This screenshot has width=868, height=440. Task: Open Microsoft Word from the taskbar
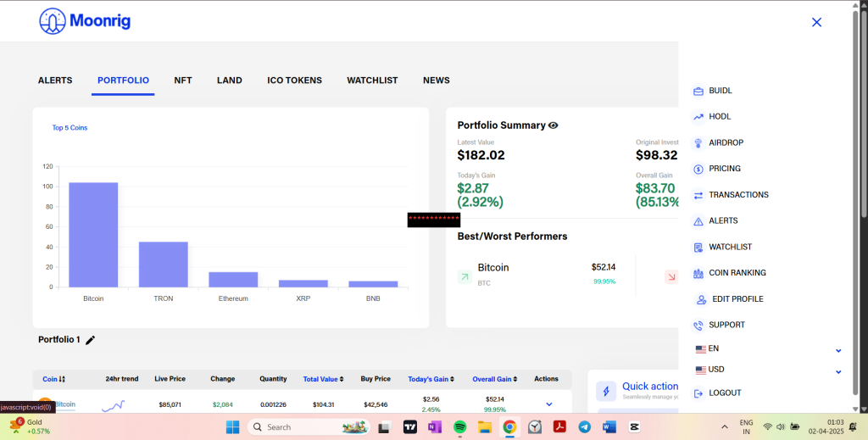[x=609, y=426]
